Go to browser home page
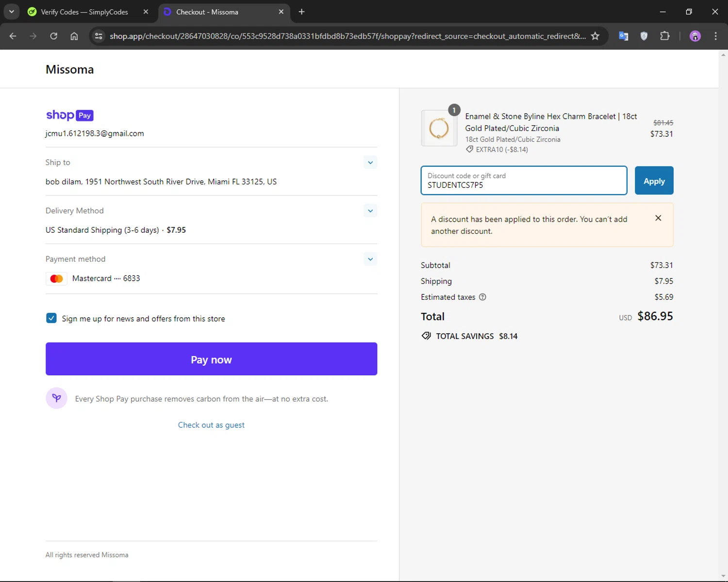This screenshot has width=728, height=582. pos(74,36)
